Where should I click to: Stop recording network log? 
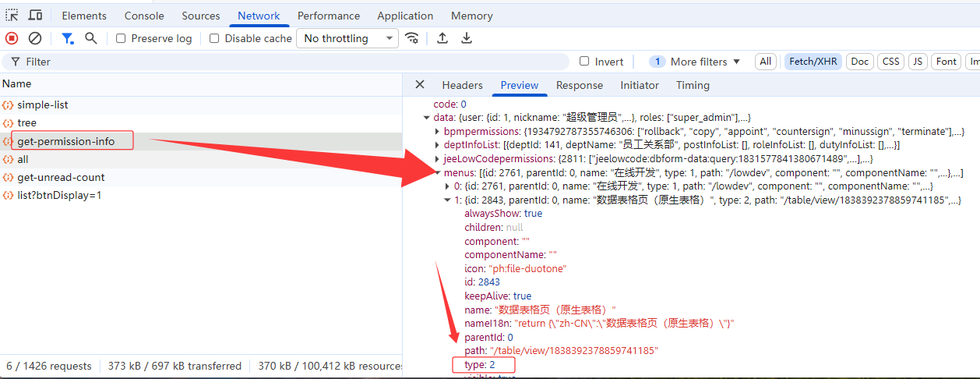point(12,38)
